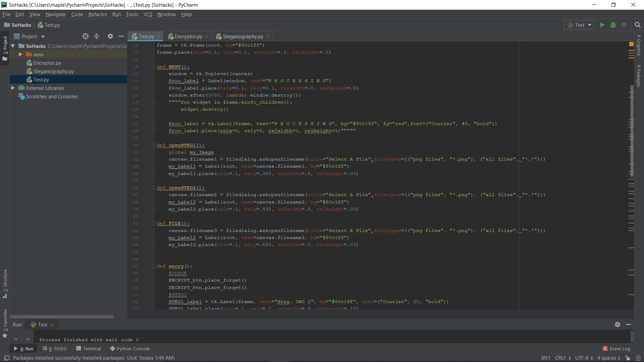The height and width of the screenshot is (362, 644).
Task: Hide the Project panel with minus icon
Action: pos(121,36)
